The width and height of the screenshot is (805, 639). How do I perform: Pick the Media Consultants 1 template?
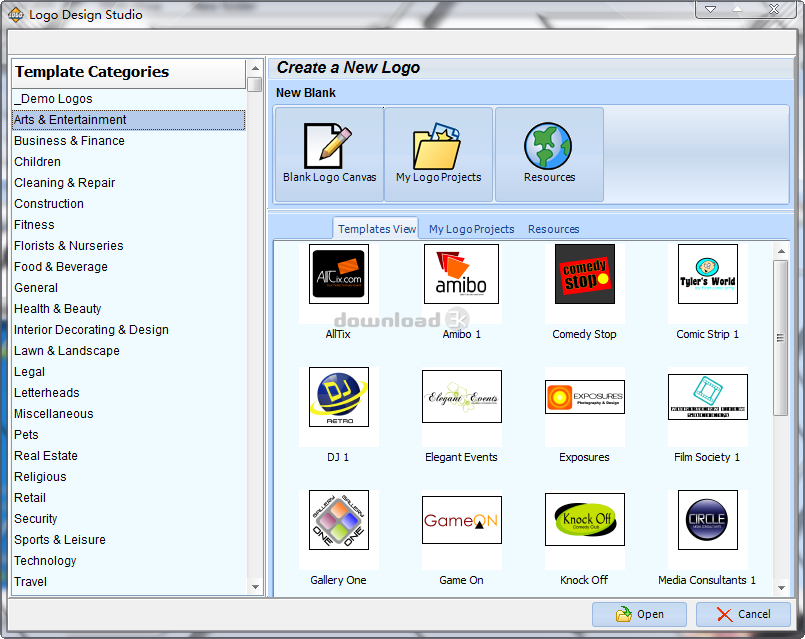[707, 520]
